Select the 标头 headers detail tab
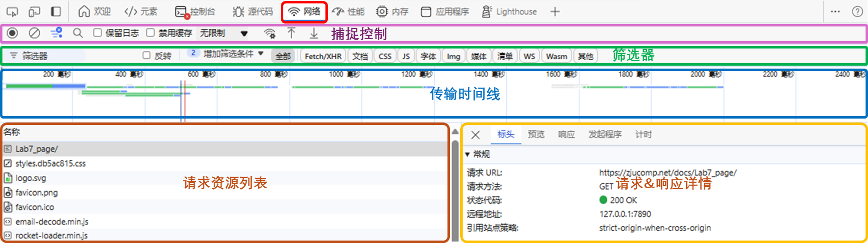The height and width of the screenshot is (243, 868). point(506,134)
